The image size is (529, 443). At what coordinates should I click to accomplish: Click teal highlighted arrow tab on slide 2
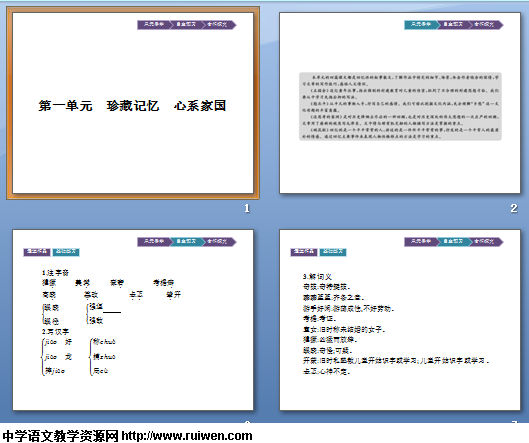[421, 25]
